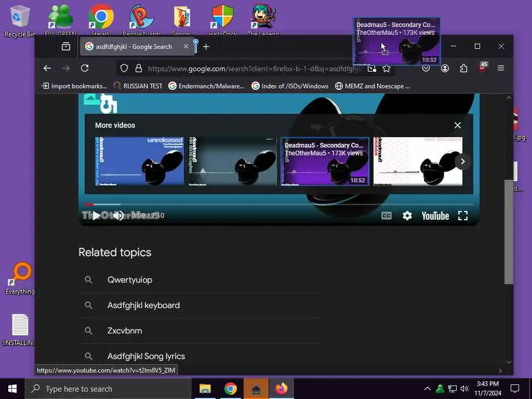Screen dimensions: 532x399
Task: Select the HelloDock desktop shortcut
Action: point(222,20)
